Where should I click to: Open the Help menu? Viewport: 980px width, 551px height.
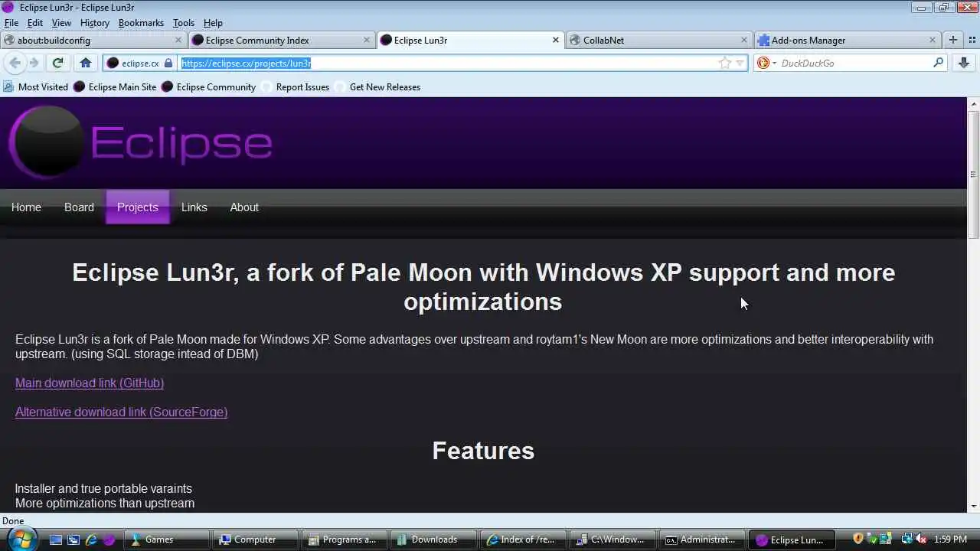click(x=213, y=23)
